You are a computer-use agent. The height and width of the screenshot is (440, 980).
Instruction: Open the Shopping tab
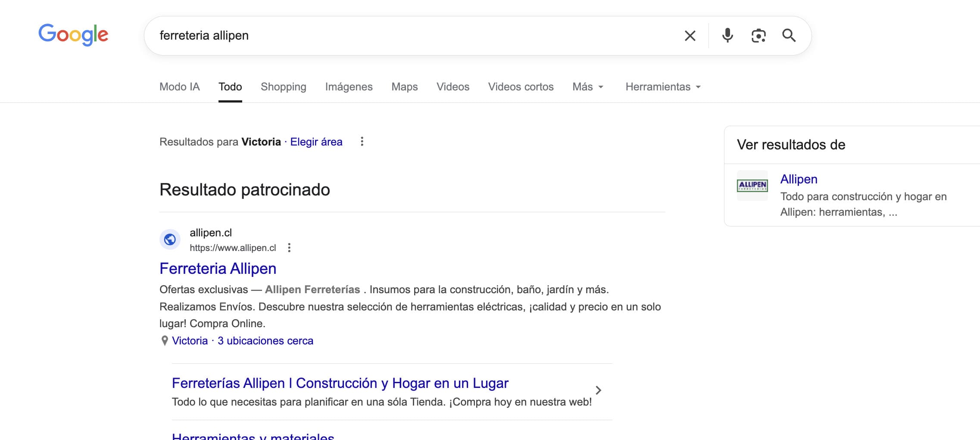[x=284, y=87]
